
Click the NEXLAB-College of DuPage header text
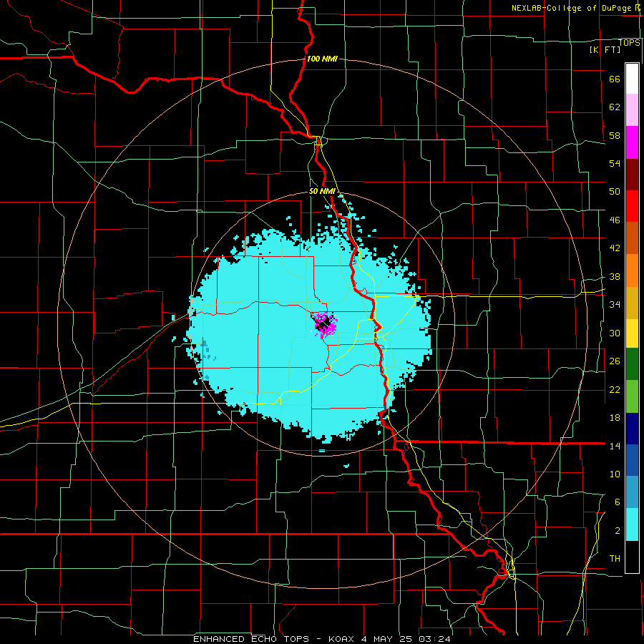coord(572,8)
